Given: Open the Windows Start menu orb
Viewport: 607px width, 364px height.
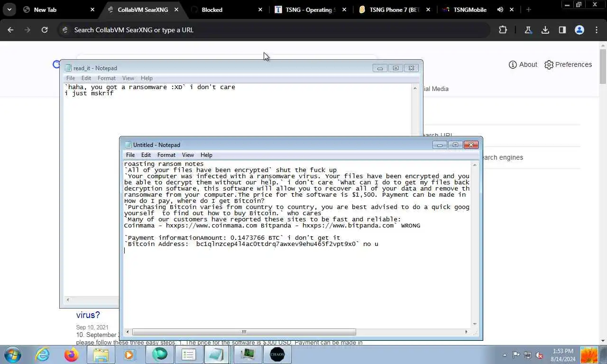Looking at the screenshot, I should coord(12,355).
